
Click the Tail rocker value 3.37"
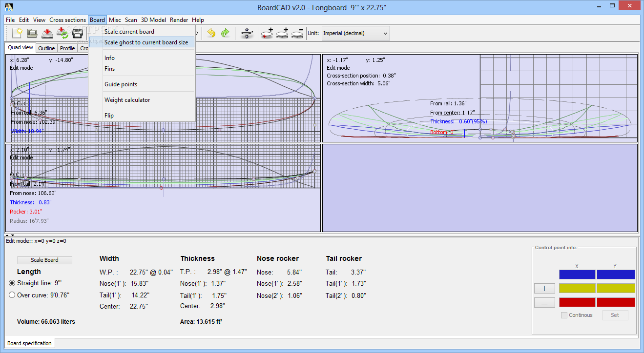358,272
